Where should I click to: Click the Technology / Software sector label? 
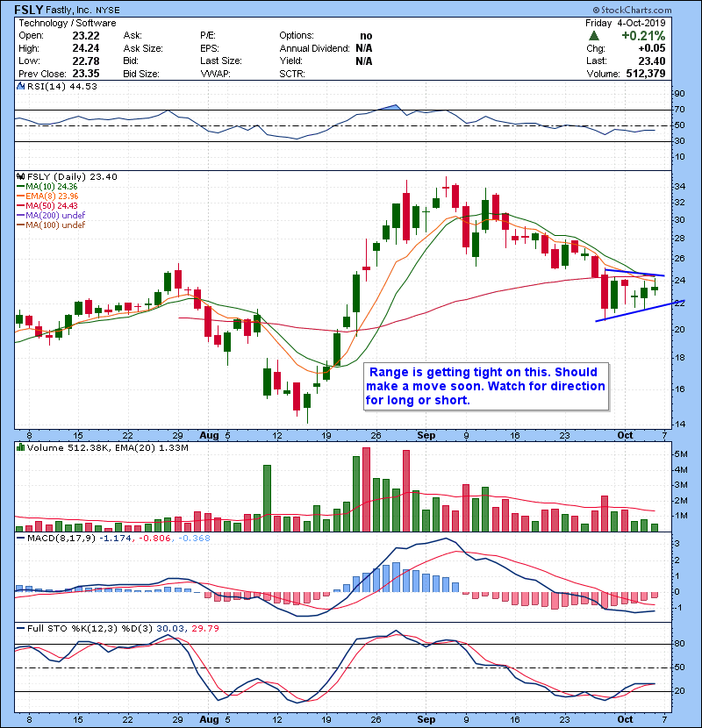[68, 23]
